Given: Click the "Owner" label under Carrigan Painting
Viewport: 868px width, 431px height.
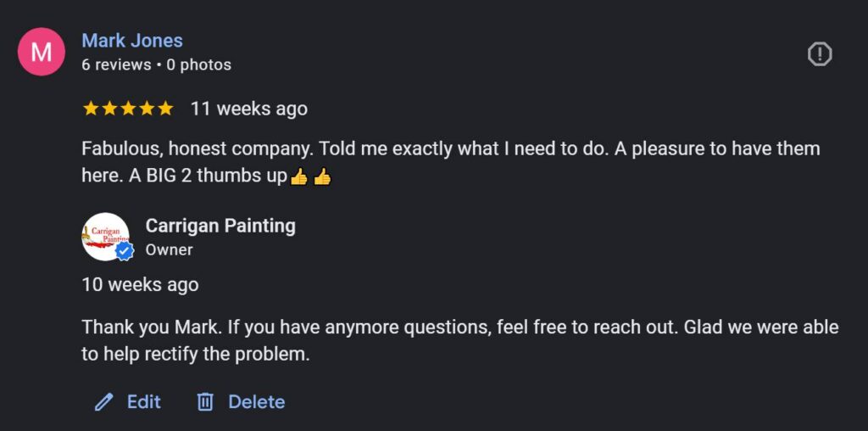Looking at the screenshot, I should 169,250.
